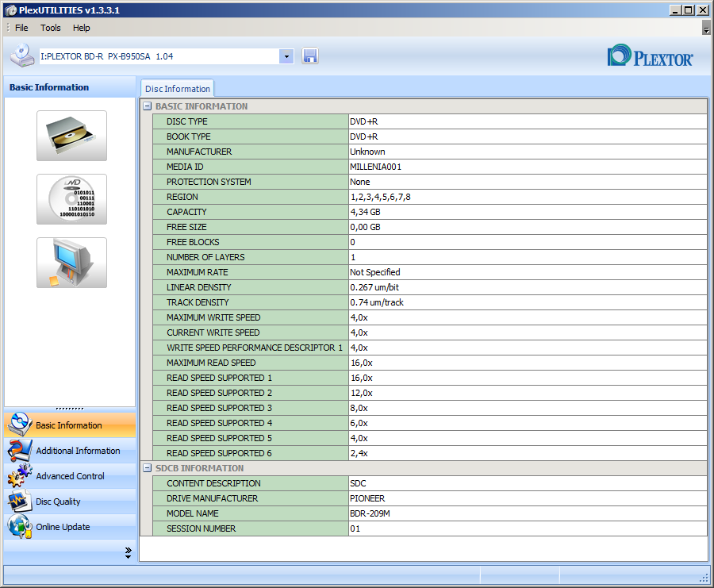The width and height of the screenshot is (714, 588).
Task: Click the Additional Information sidebar icon
Action: [x=20, y=451]
